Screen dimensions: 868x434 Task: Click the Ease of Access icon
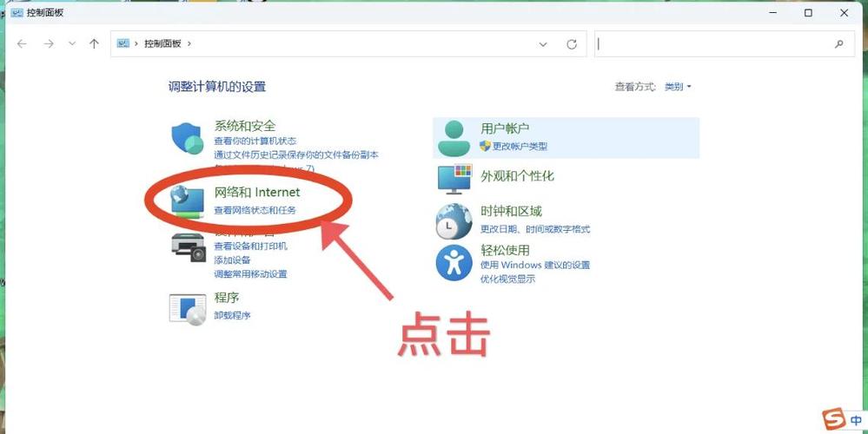coord(453,262)
